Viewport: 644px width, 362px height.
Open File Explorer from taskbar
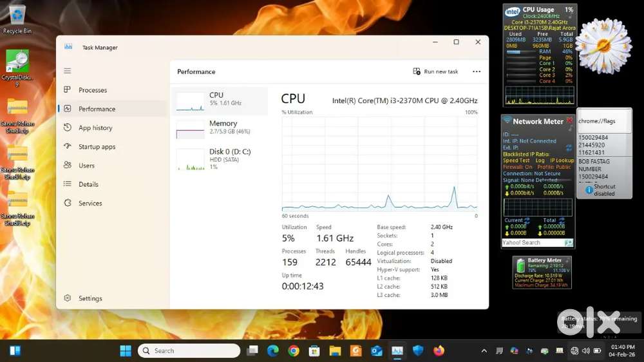point(335,350)
